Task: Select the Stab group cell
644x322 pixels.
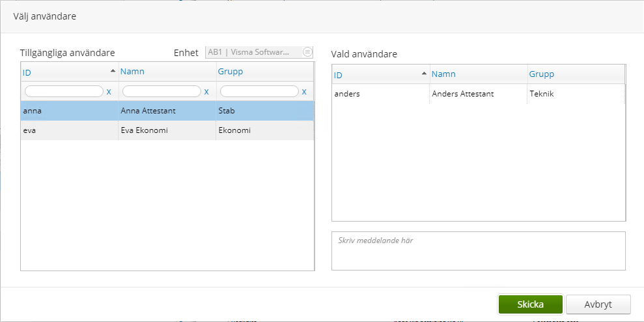Action: pos(265,111)
